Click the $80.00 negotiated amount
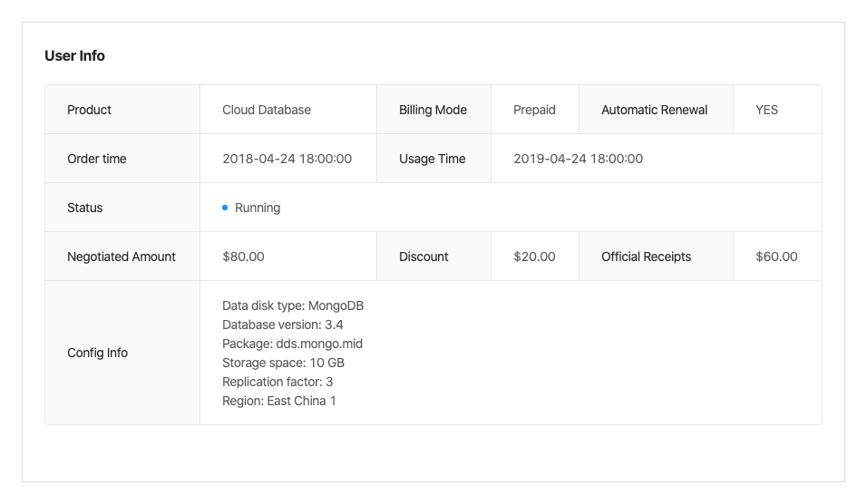This screenshot has height=504, width=867. tap(243, 257)
